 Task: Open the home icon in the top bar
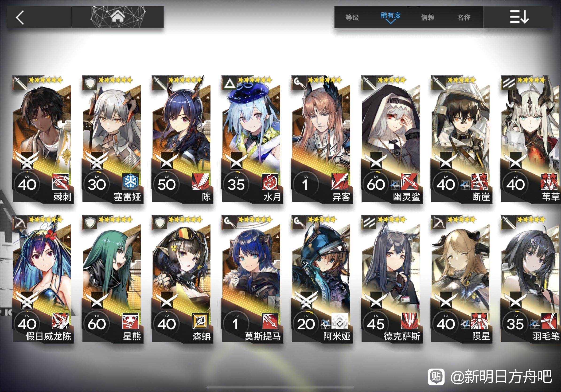click(118, 17)
